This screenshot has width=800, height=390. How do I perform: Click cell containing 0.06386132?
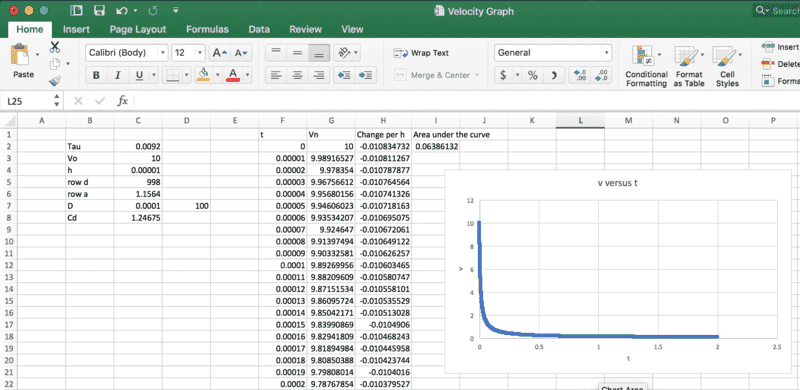436,146
